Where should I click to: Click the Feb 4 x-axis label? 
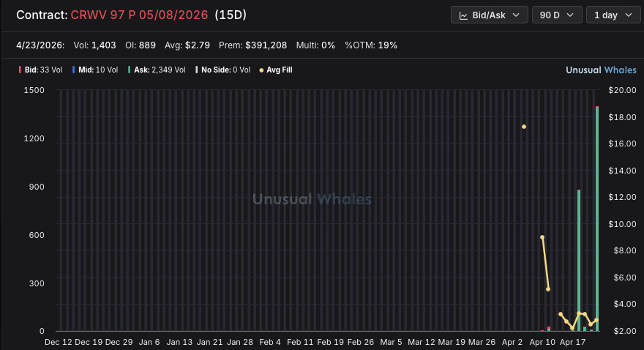tap(270, 342)
